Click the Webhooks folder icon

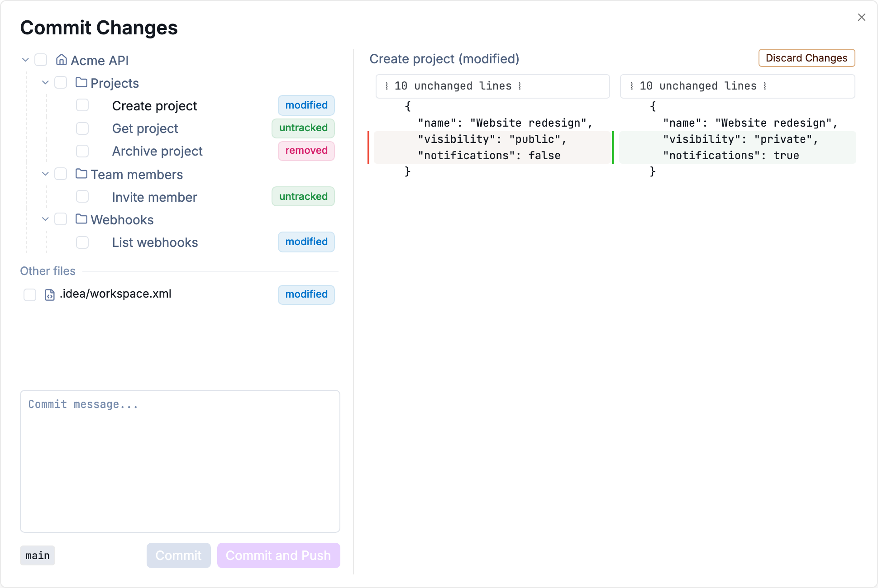pyautogui.click(x=81, y=219)
